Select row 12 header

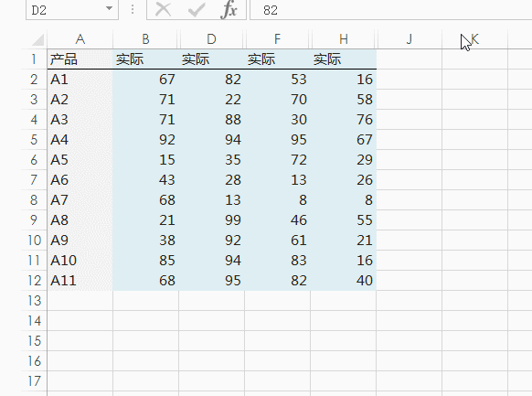34,281
